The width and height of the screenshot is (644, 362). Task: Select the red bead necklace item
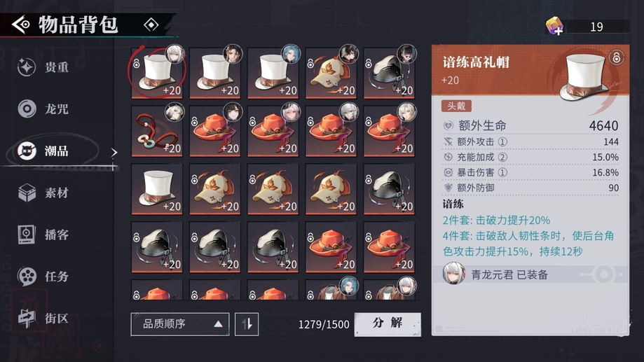pos(156,132)
